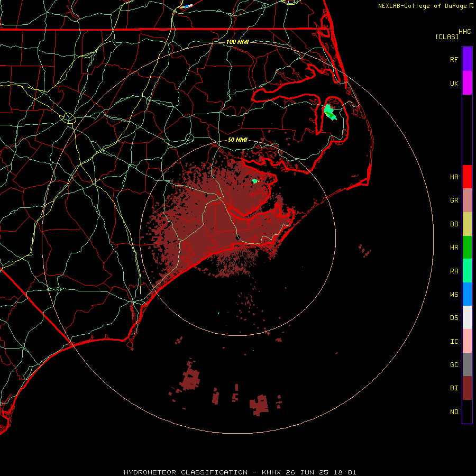The width and height of the screenshot is (476, 476).
Task: Click the '18:01' timestamp
Action: coord(345,472)
